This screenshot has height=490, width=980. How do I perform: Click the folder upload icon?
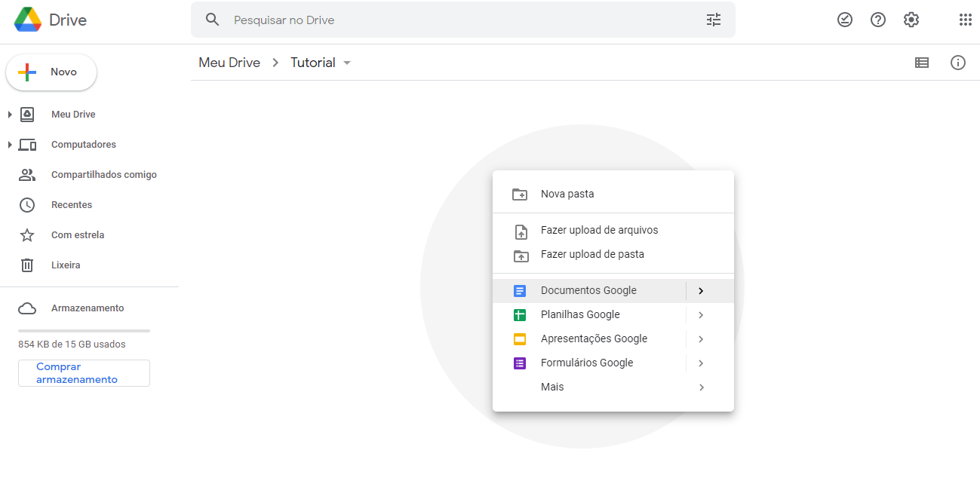tap(520, 255)
